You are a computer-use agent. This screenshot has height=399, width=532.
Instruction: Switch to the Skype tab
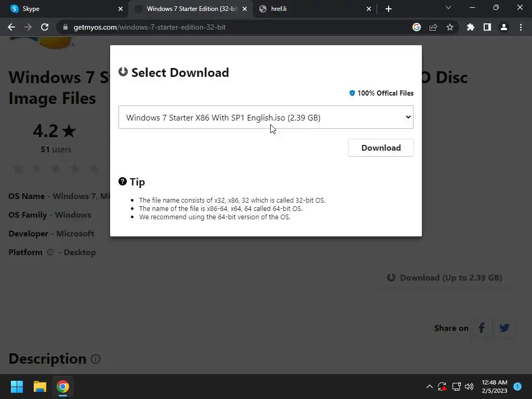(64, 9)
